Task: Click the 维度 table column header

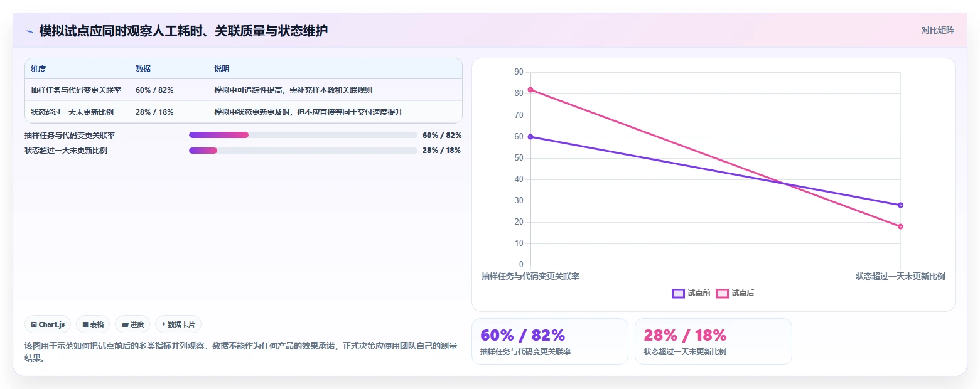Action: click(x=38, y=69)
